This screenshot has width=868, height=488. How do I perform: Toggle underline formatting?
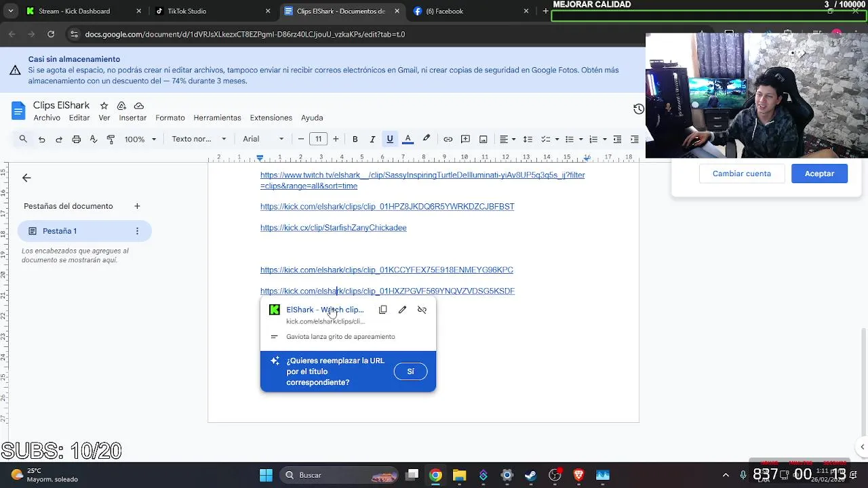(390, 139)
